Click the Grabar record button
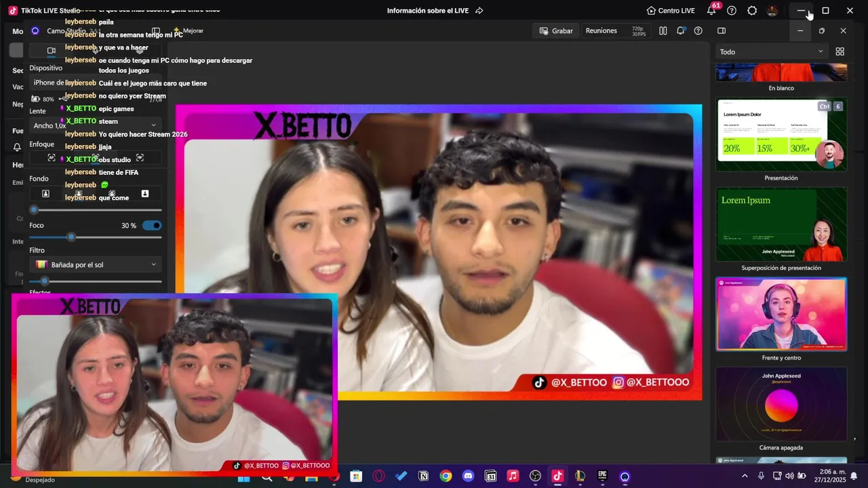Image resolution: width=868 pixels, height=488 pixels. (x=556, y=30)
